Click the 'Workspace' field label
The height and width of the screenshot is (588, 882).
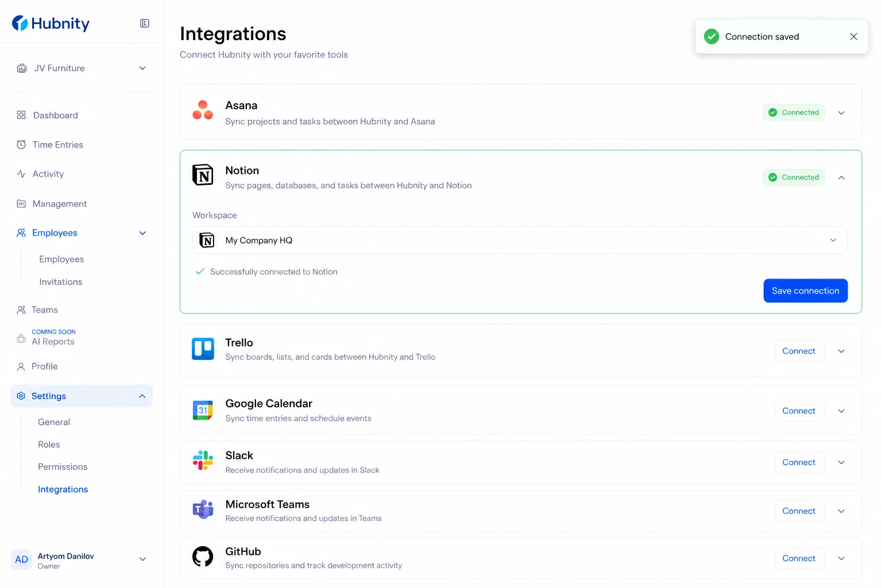(215, 215)
